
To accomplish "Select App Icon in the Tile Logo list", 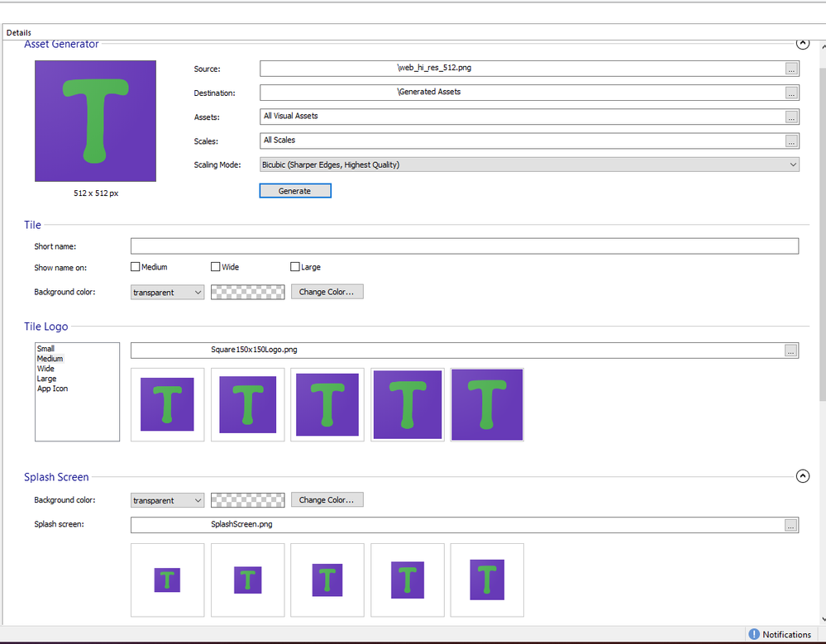I will tap(52, 389).
